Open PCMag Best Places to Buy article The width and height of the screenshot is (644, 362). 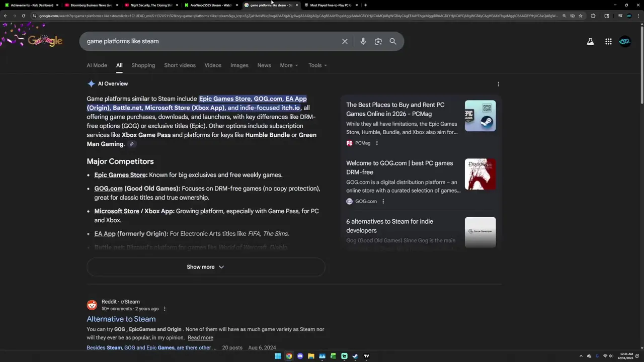(395, 109)
